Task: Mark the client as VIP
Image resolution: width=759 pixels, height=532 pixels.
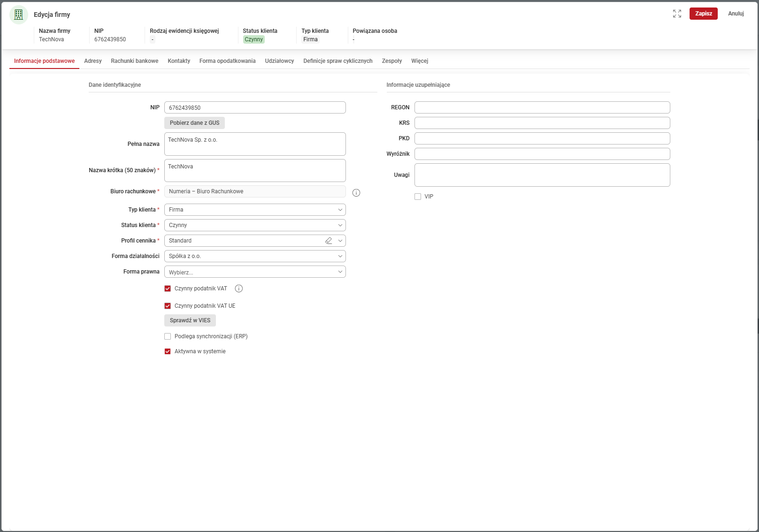Action: pyautogui.click(x=418, y=197)
